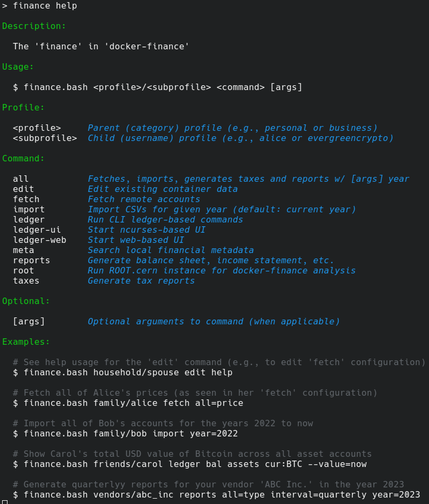The image size is (429, 504).
Task: Click the '<subprofile>' label under Profile
Action: [45, 138]
